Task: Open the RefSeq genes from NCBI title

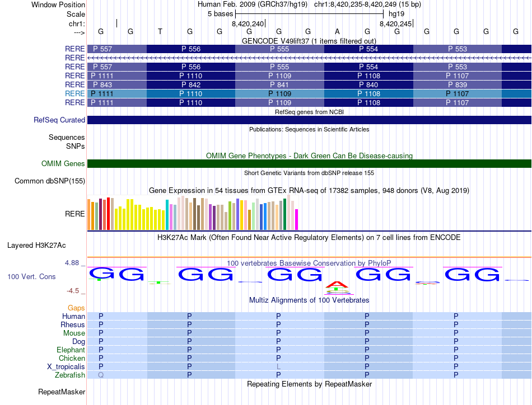Action: click(x=309, y=112)
